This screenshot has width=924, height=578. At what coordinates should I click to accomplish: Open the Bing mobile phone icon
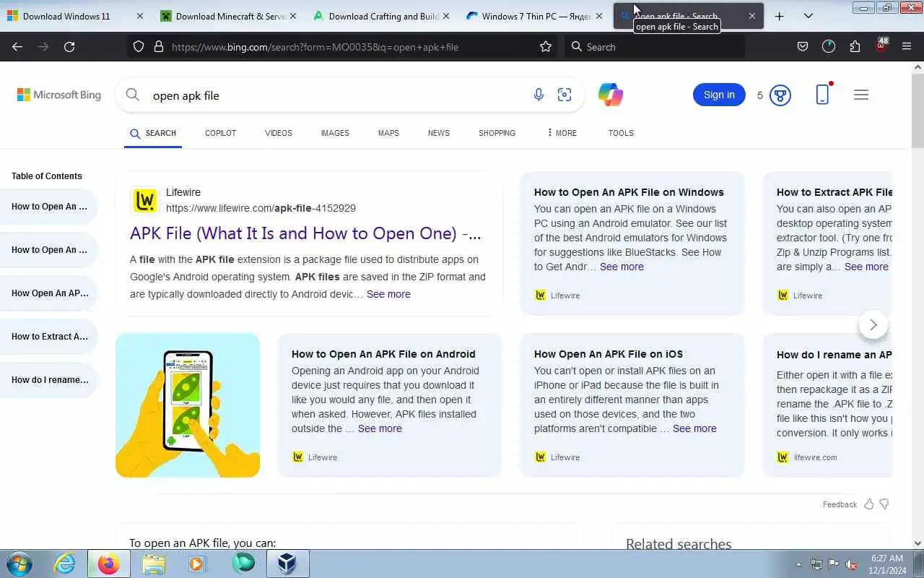[x=822, y=95]
